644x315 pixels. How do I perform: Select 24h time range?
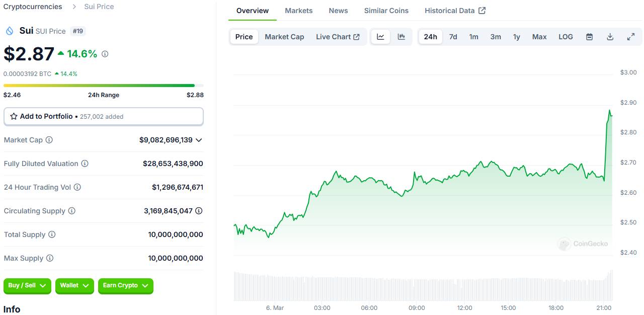(x=430, y=37)
